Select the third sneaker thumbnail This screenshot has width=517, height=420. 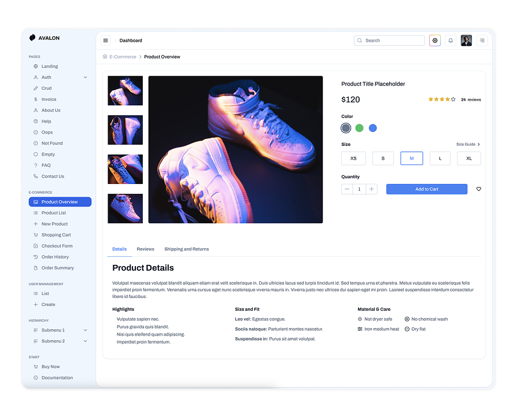pyautogui.click(x=125, y=170)
